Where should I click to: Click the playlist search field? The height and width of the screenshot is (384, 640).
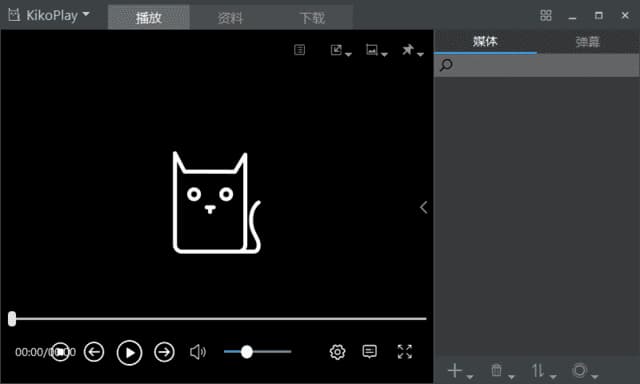(536, 65)
